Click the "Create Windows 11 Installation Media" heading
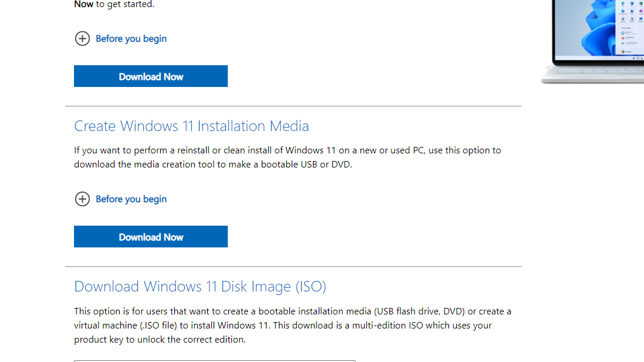The width and height of the screenshot is (644, 362). pos(191,126)
